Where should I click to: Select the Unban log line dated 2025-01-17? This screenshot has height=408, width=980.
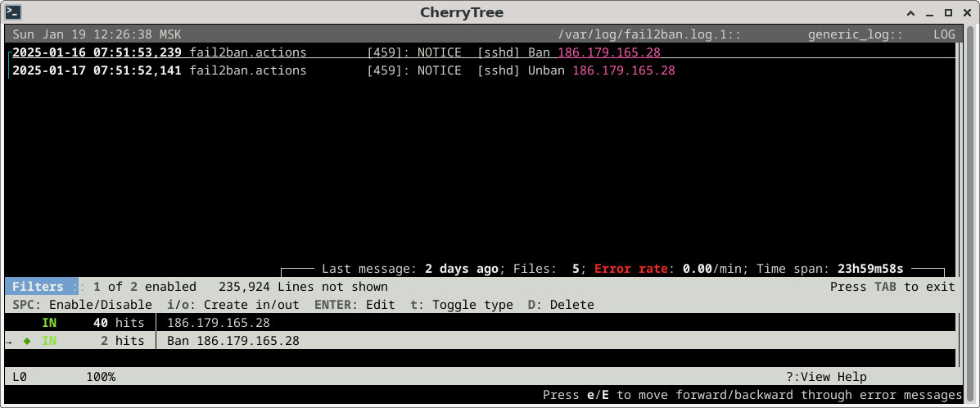[x=344, y=70]
